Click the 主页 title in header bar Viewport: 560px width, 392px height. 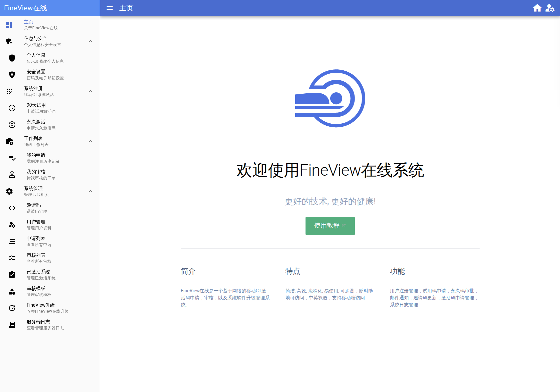[x=126, y=8]
